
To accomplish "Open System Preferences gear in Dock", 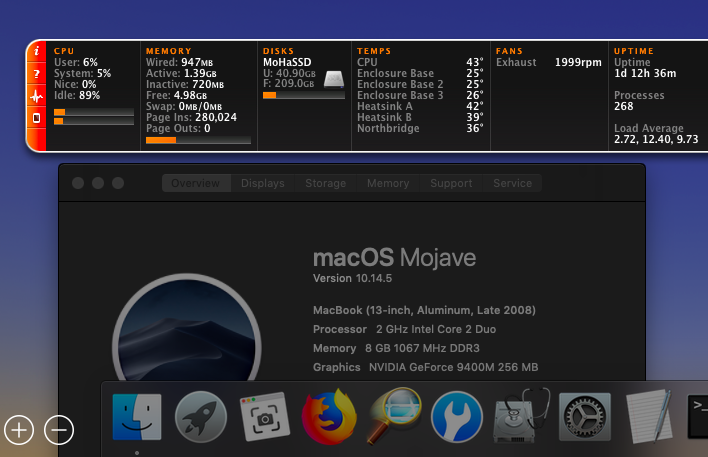I will pos(585,417).
